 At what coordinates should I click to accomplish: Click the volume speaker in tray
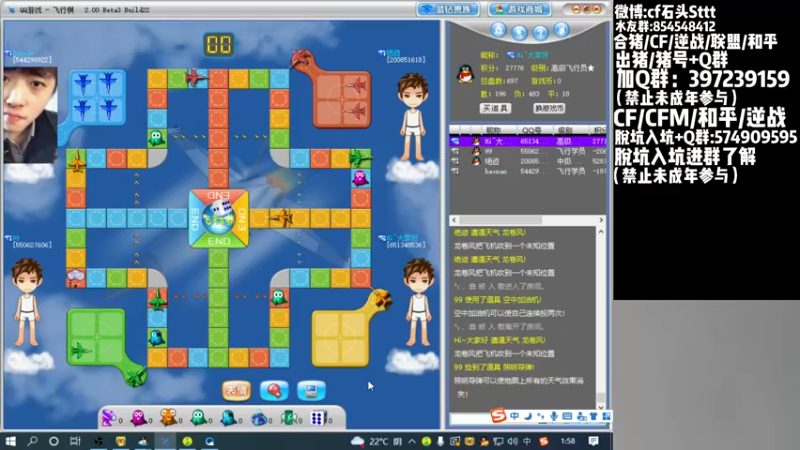click(x=513, y=441)
